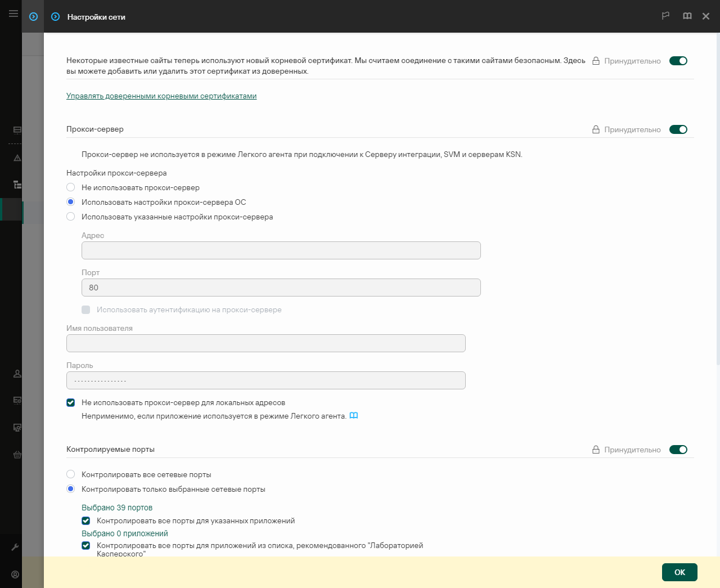Open the wrench settings icon in sidebar
The height and width of the screenshot is (588, 720).
[15, 547]
